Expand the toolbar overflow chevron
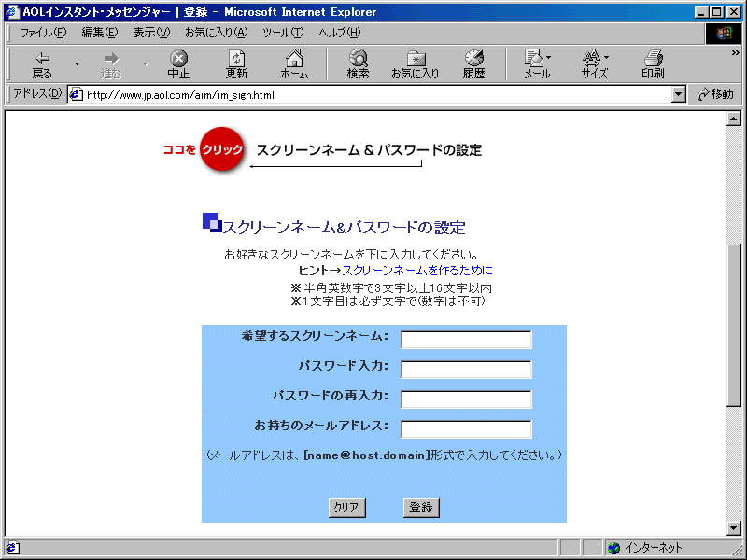Viewport: 747px width, 560px height. coord(735,53)
